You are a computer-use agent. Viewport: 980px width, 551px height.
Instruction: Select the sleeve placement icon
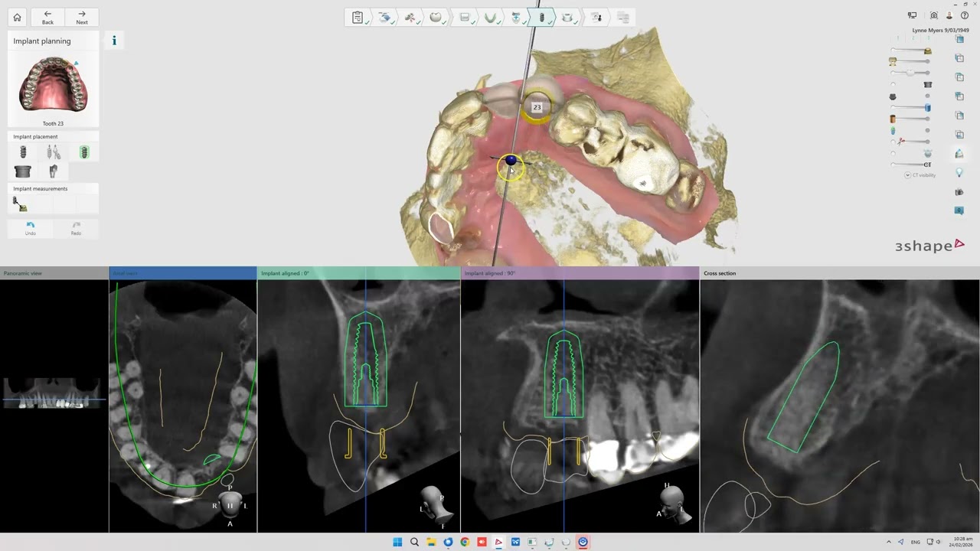tap(23, 171)
